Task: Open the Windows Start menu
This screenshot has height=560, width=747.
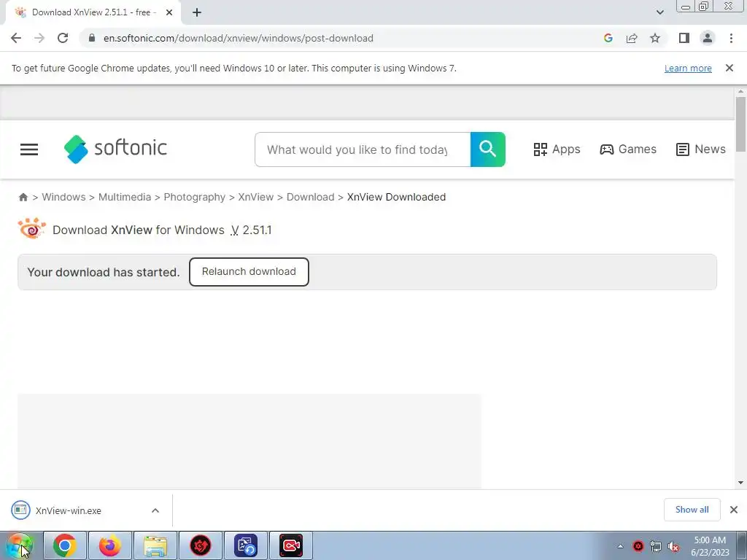Action: pos(19,545)
